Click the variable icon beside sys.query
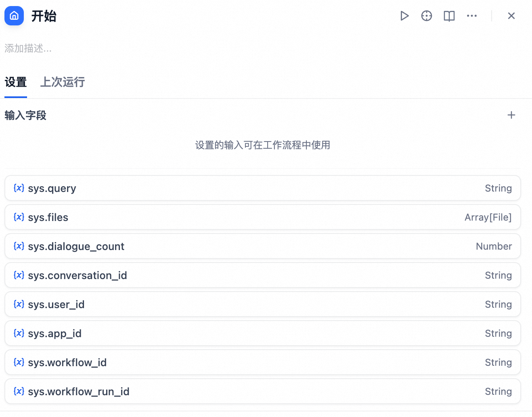Viewport: 532px width, 417px height. (19, 188)
